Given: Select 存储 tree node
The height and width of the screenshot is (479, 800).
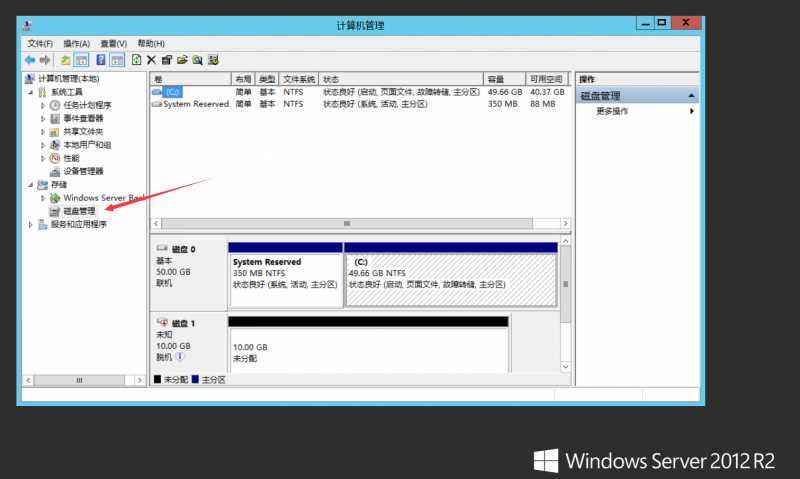Looking at the screenshot, I should coord(59,185).
